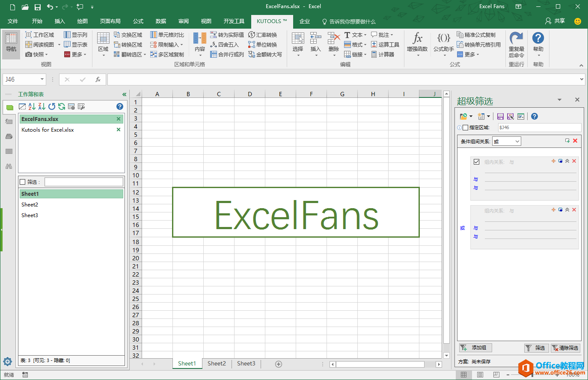Switch to Sheet2 tab at bottom
The image size is (588, 380).
pos(217,364)
